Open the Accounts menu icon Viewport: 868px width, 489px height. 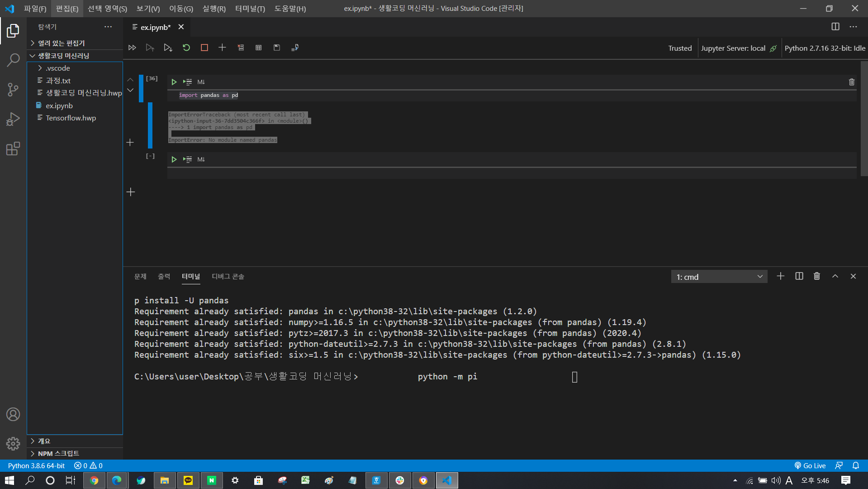click(x=13, y=414)
